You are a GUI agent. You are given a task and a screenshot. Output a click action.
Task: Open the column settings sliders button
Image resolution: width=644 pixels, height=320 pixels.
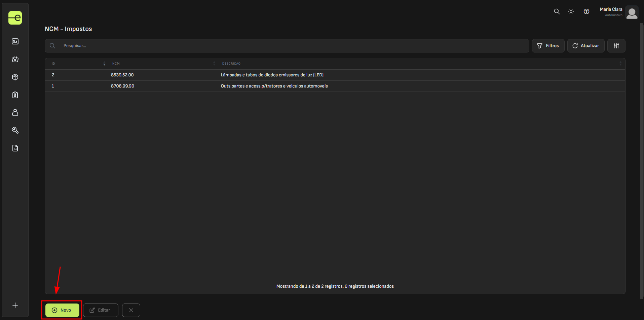click(616, 46)
